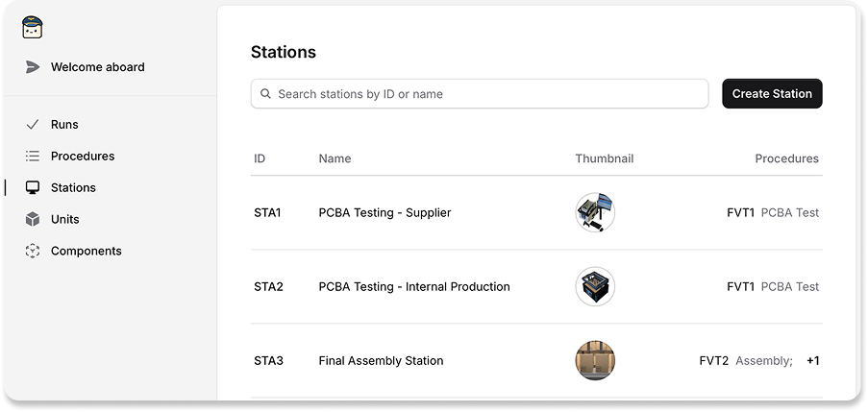Open the STA1 station thumbnail

click(x=595, y=212)
